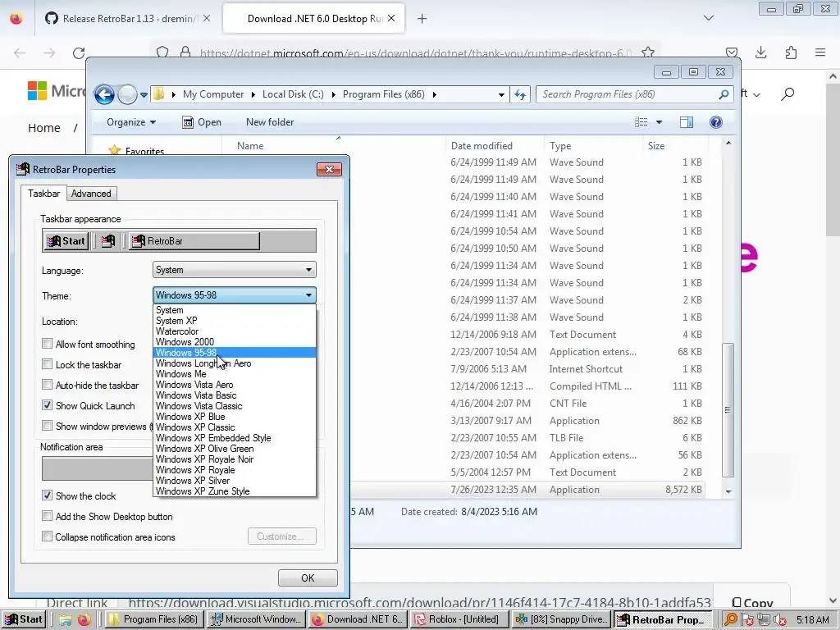Open Firefox Pocket save icon

pyautogui.click(x=731, y=52)
